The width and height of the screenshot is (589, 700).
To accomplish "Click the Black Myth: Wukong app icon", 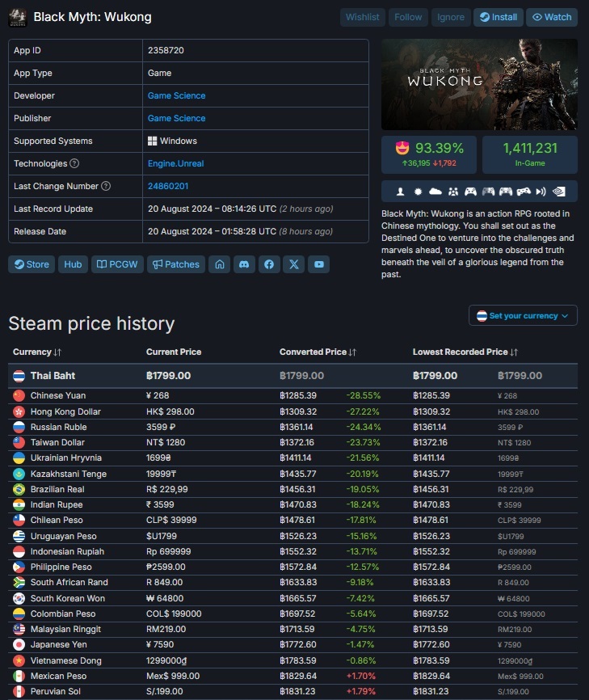I will [18, 18].
